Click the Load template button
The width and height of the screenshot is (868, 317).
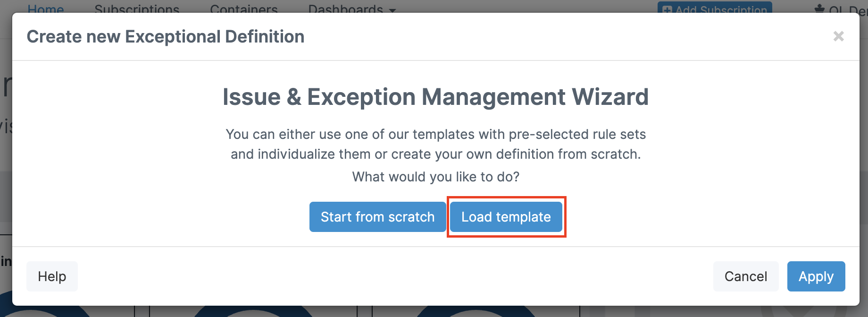click(506, 217)
